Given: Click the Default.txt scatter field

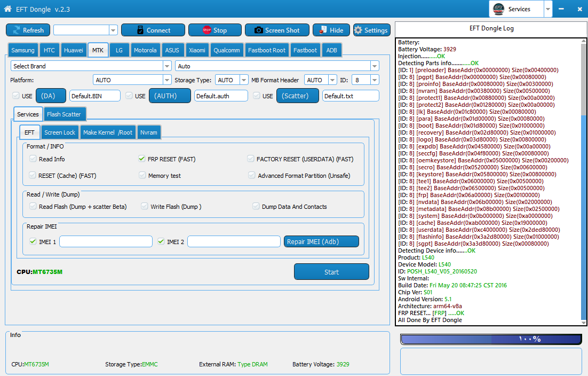Looking at the screenshot, I should tap(351, 96).
